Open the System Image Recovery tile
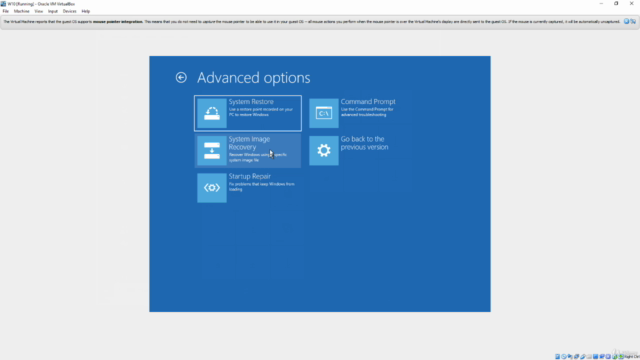The image size is (640, 360). point(248,150)
